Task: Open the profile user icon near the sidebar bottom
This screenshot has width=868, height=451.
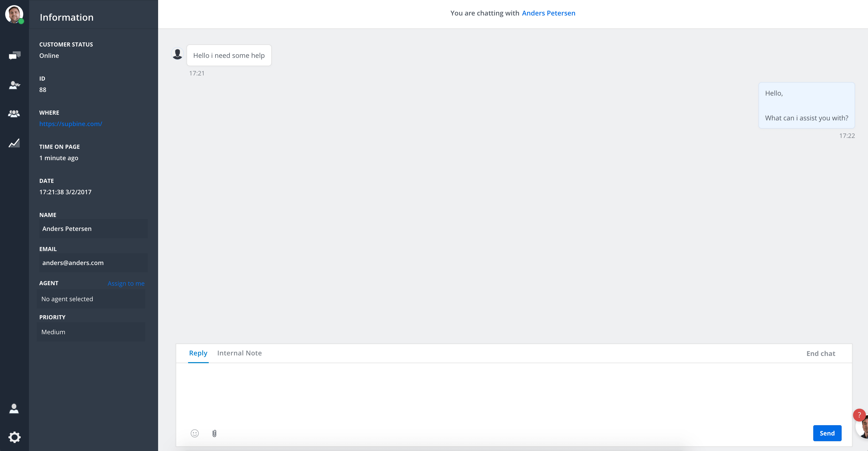Action: (14, 408)
